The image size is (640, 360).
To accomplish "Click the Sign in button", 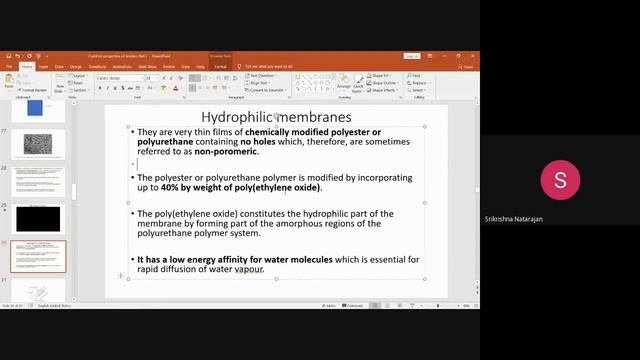I will (412, 56).
